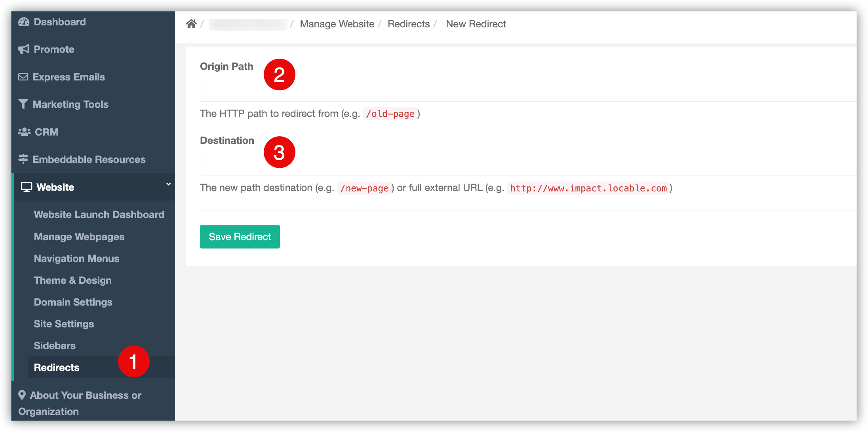Click the CRM people icon
868x432 pixels.
coord(24,132)
